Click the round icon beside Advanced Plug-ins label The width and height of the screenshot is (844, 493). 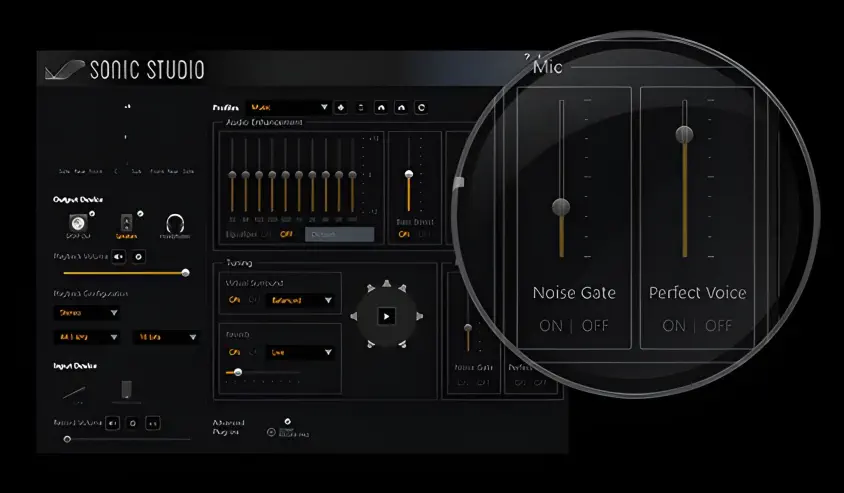pos(271,432)
